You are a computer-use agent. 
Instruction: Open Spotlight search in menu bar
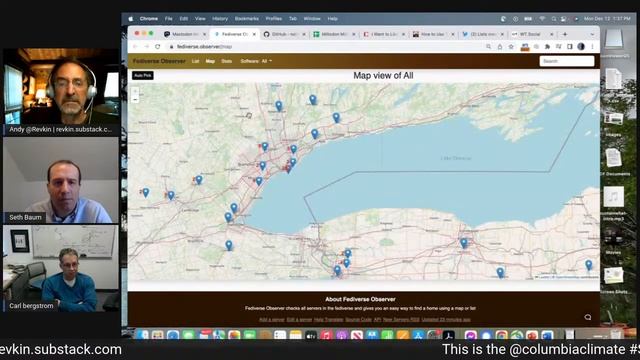(x=553, y=19)
